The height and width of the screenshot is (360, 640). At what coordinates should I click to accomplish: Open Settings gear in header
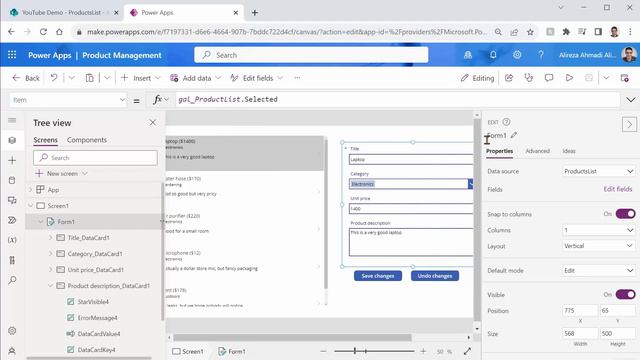tap(517, 55)
